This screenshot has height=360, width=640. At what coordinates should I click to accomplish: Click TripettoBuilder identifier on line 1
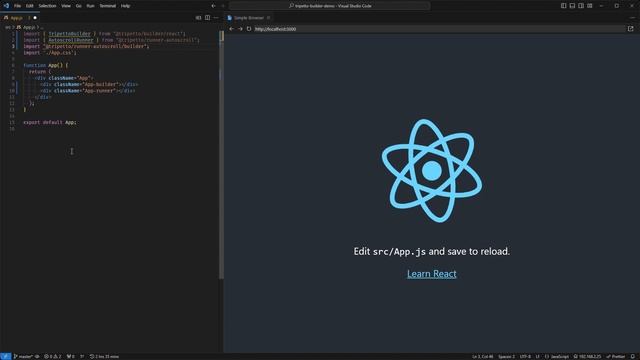click(x=69, y=34)
